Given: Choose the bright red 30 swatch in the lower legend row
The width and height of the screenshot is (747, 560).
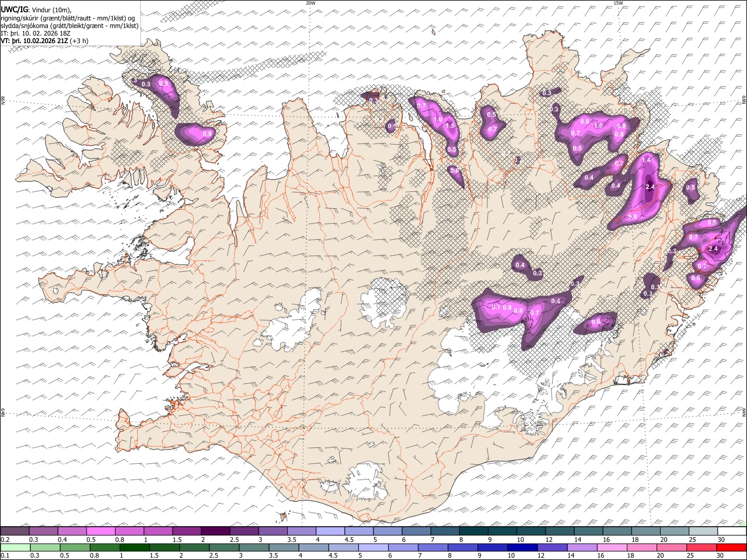Looking at the screenshot, I should click(x=731, y=548).
